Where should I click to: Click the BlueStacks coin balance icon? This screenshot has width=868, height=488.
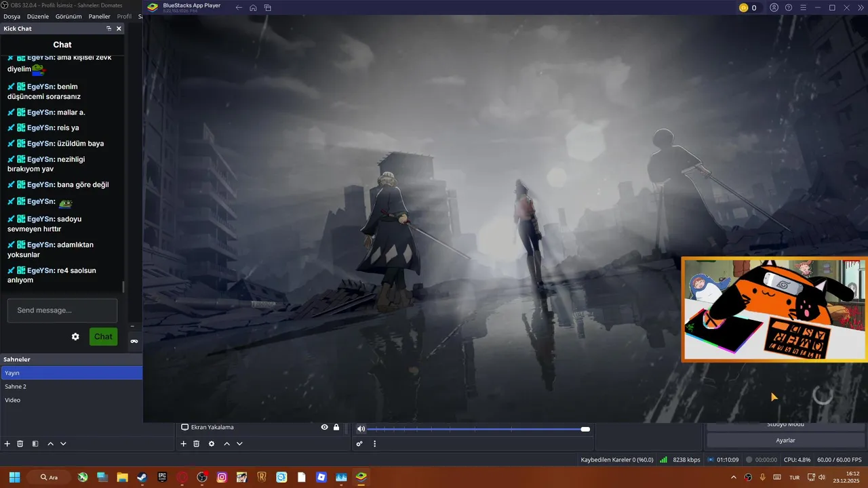click(x=744, y=7)
